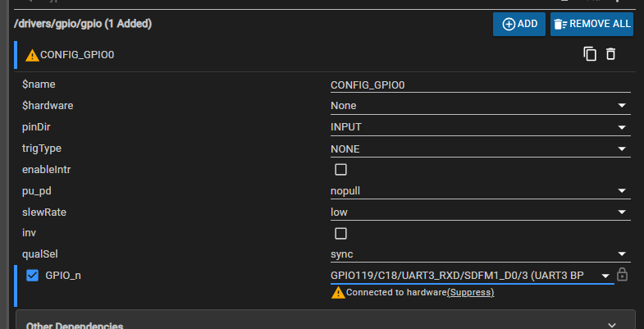The image size is (644, 329).
Task: Enable the inv checkbox
Action: tap(341, 234)
